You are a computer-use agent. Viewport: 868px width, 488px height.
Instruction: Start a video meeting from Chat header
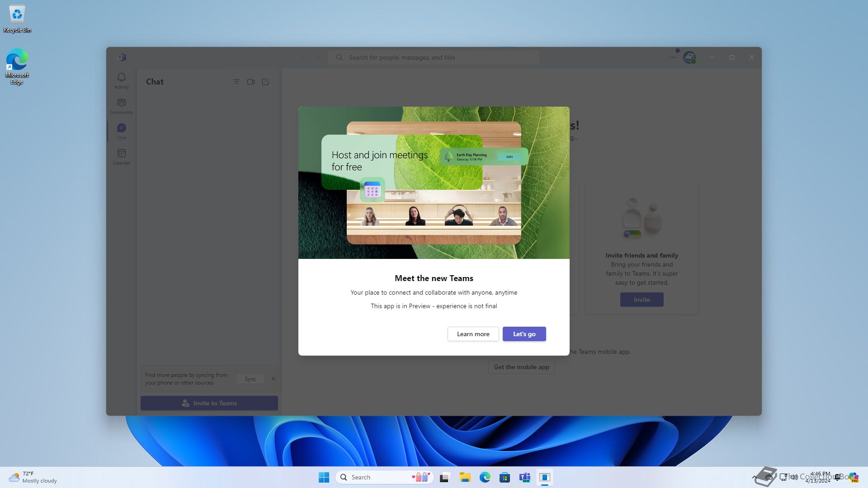pyautogui.click(x=251, y=82)
